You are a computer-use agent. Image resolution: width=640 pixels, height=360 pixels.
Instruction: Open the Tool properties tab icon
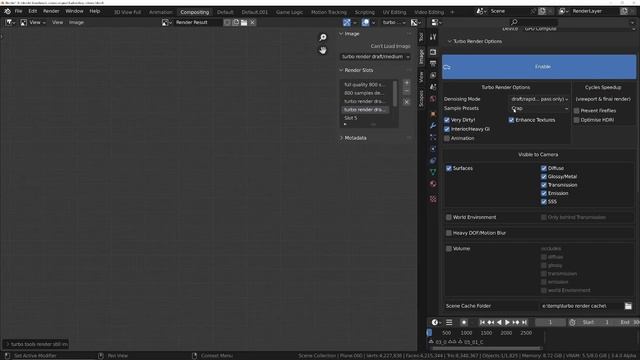coord(433,37)
